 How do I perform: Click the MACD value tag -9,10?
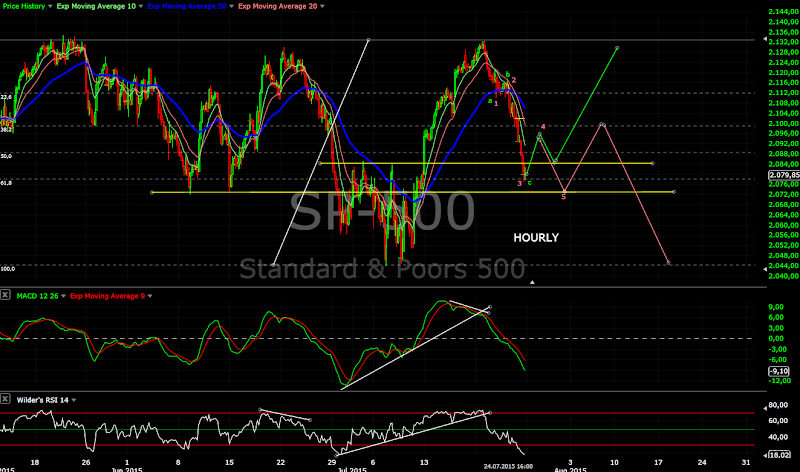pyautogui.click(x=779, y=371)
